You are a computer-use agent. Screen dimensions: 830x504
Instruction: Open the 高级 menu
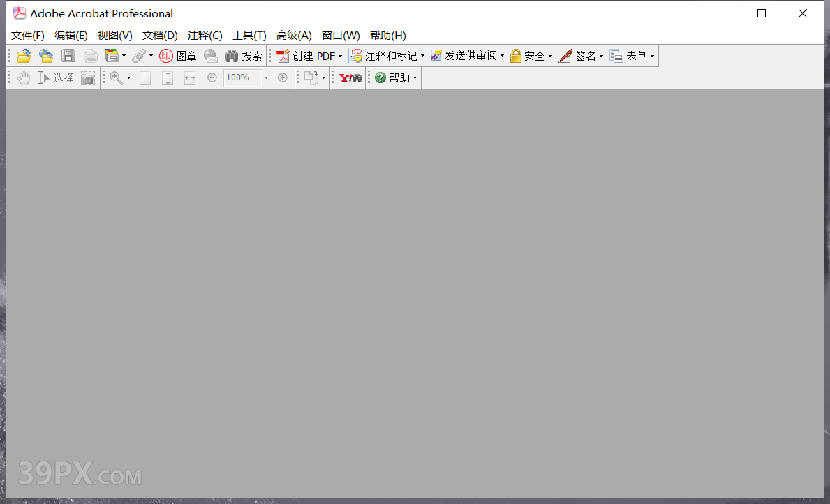[x=294, y=35]
